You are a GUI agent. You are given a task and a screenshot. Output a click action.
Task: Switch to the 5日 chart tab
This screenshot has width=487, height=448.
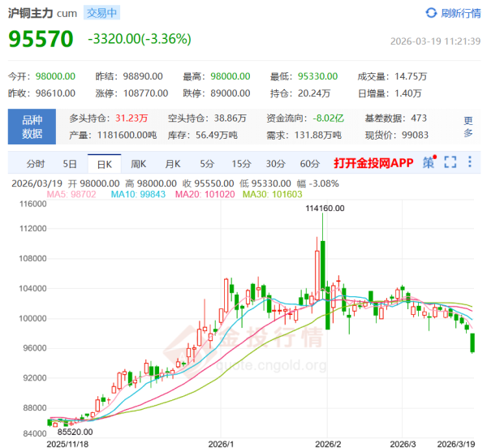(70, 164)
